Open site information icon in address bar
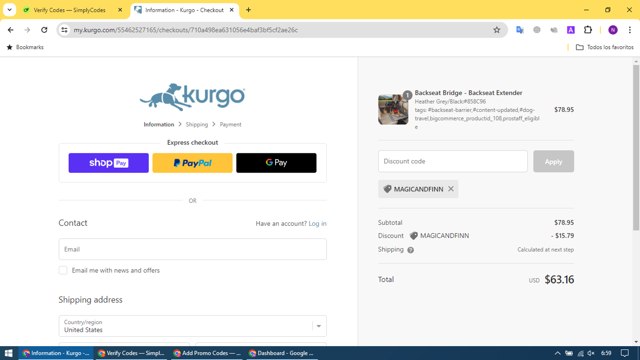640x360 pixels. (x=64, y=30)
